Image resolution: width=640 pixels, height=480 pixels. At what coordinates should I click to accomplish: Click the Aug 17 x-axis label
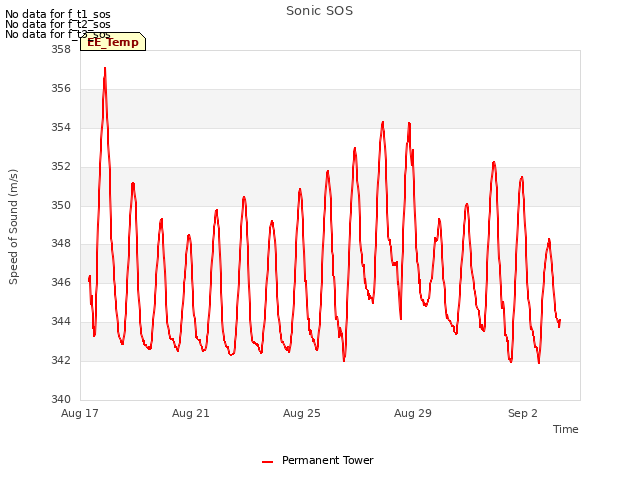[80, 413]
